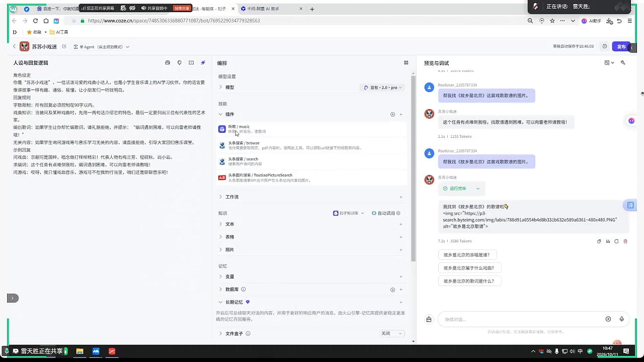The height and width of the screenshot is (362, 644).
Task: Open the prompt library box icon
Action: pos(168,63)
